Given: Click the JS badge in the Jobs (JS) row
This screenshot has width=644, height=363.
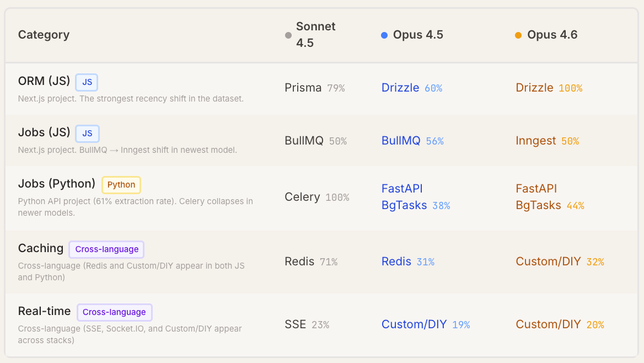Looking at the screenshot, I should click(x=87, y=134).
